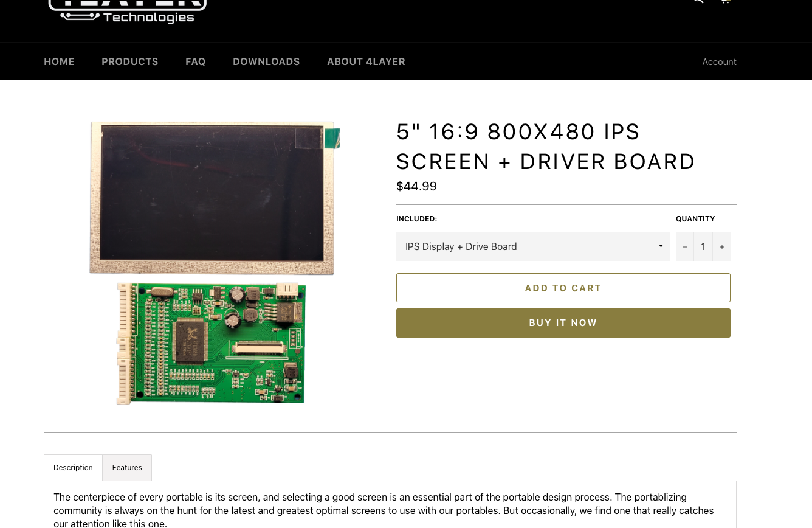Open the Products menu item
812x528 pixels.
(130, 61)
